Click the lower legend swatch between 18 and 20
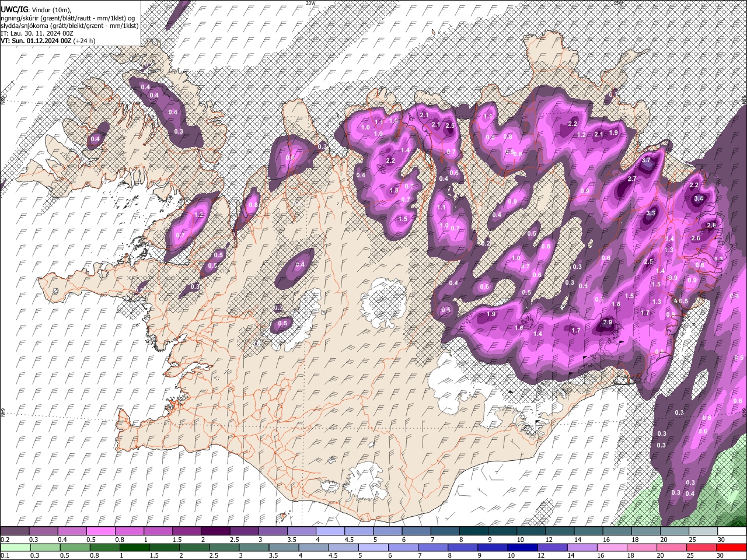This screenshot has width=747, height=560. click(642, 547)
